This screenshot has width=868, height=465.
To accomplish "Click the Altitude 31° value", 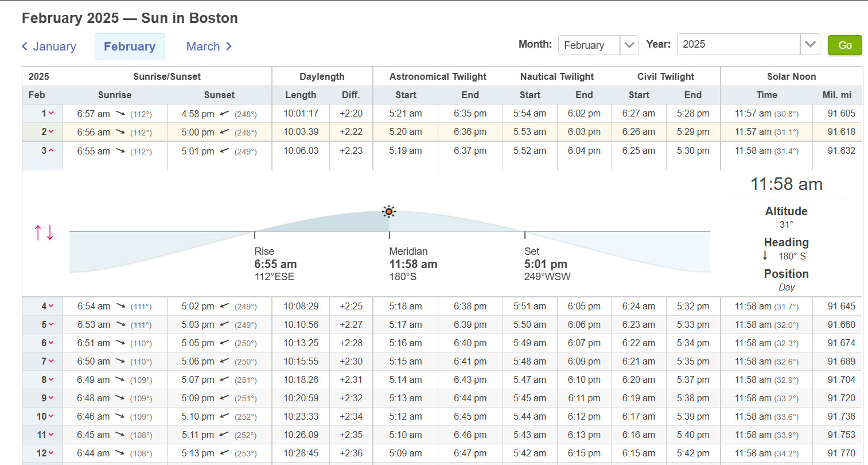I will pyautogui.click(x=786, y=224).
